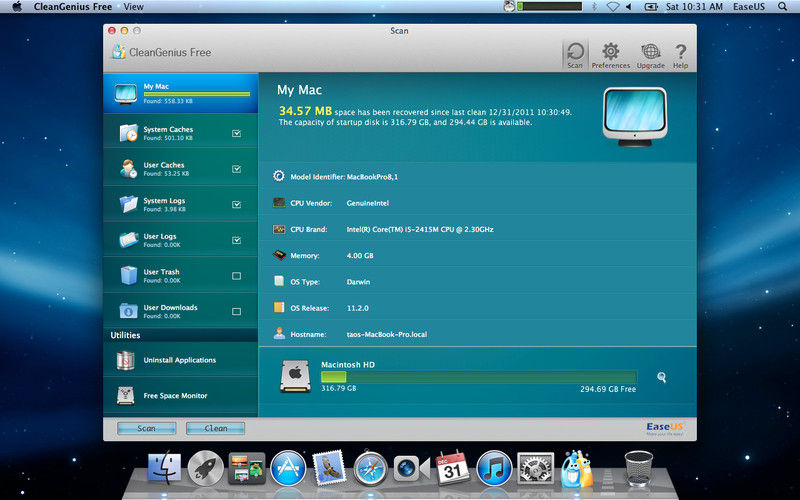Click the CPU Vendor GenuineIntel row

[x=478, y=203]
